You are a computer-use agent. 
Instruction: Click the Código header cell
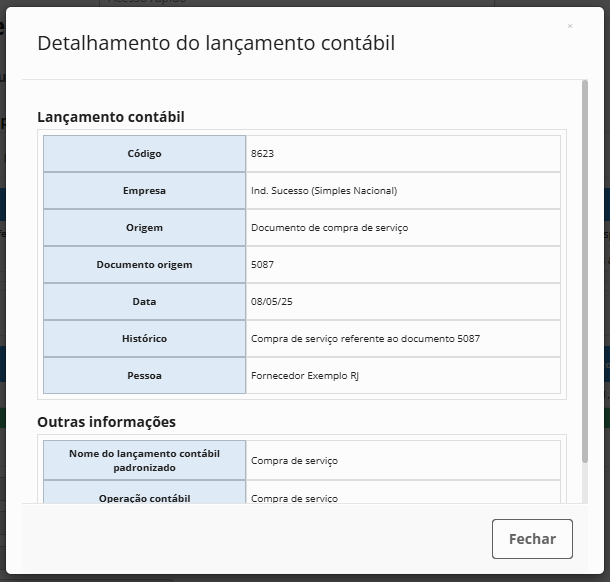tap(144, 154)
